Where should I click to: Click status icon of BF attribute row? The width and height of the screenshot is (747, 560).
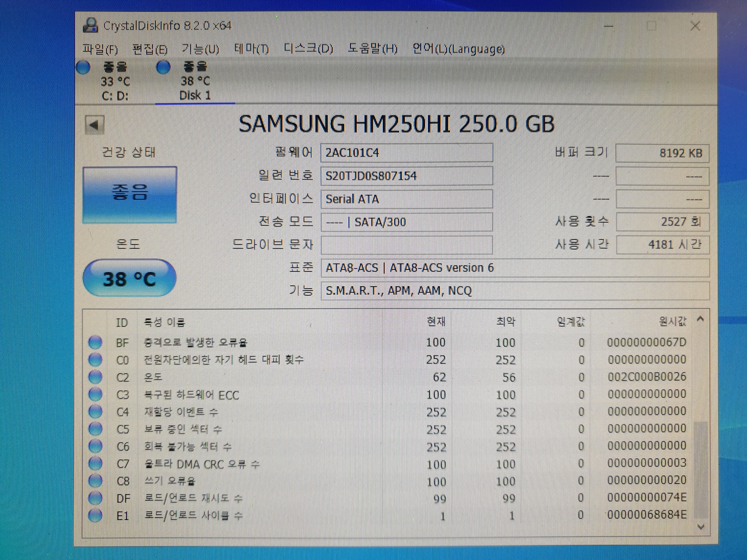(95, 342)
